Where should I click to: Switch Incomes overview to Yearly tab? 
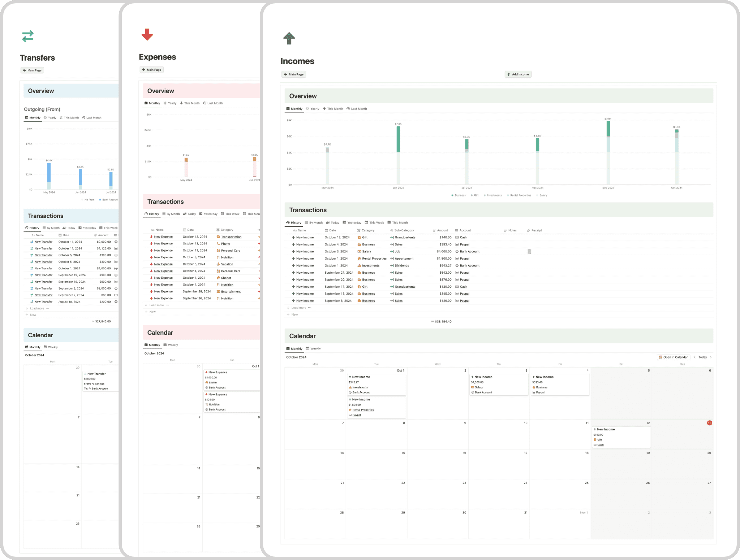click(x=313, y=109)
